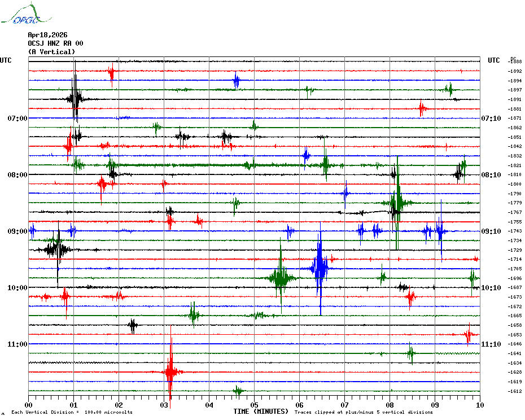
Task: Click the left-side 08:00 time label
Action: [17, 175]
